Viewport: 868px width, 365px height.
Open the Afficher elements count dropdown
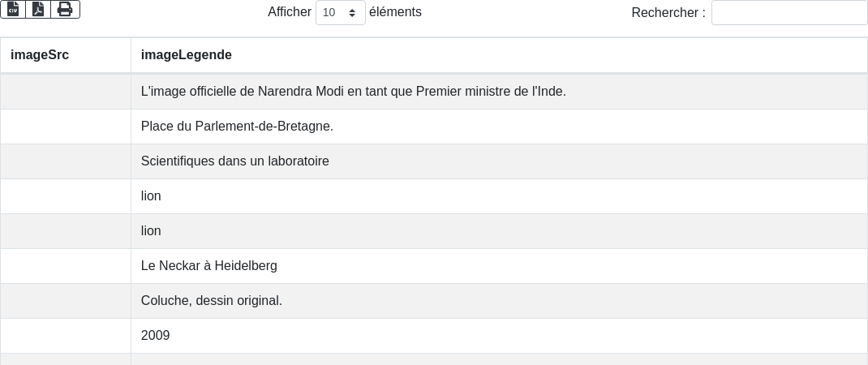341,12
